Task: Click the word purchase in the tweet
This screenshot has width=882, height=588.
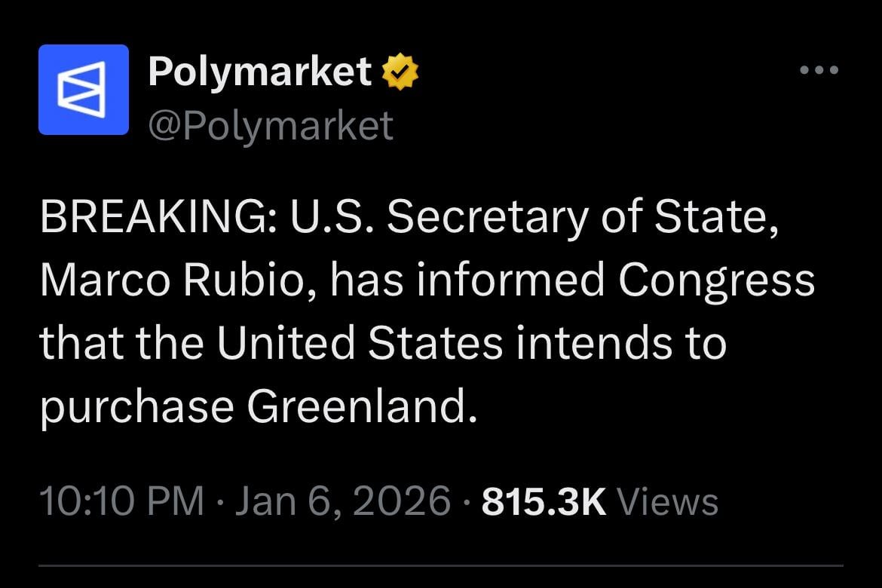Action: click(136, 408)
